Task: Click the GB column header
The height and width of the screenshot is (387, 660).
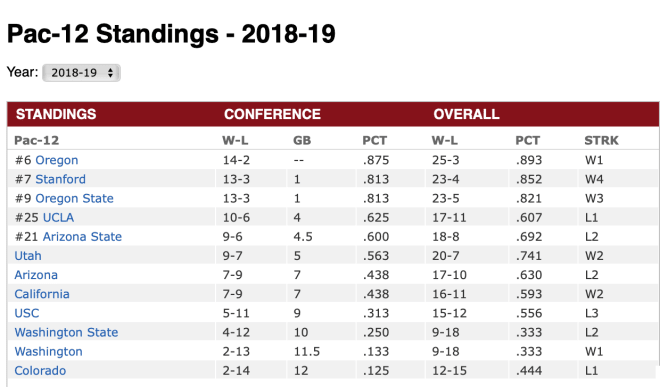Action: [302, 140]
